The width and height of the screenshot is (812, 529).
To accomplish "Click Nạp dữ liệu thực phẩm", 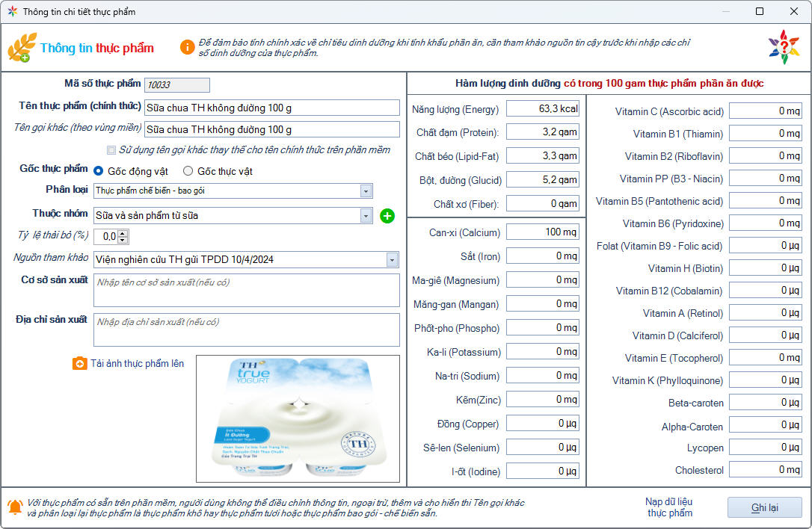I will click(669, 507).
